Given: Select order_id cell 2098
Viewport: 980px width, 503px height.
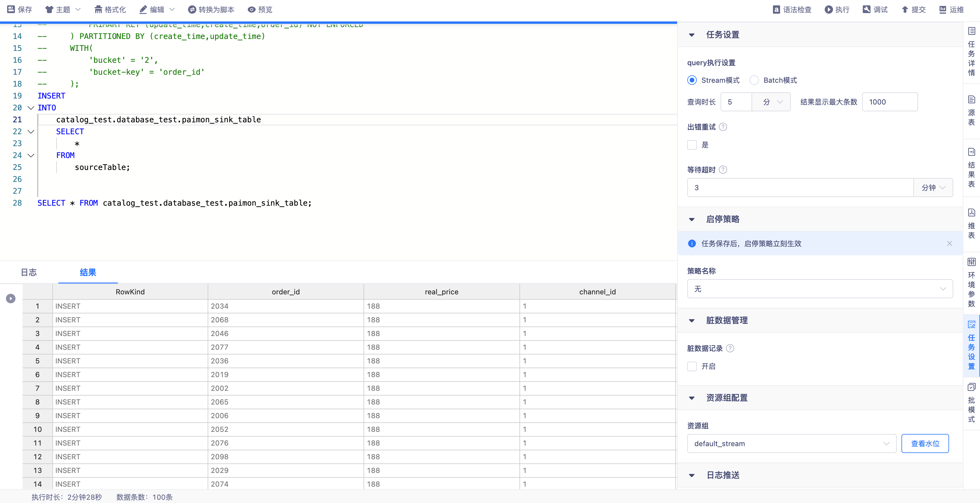Looking at the screenshot, I should point(286,457).
